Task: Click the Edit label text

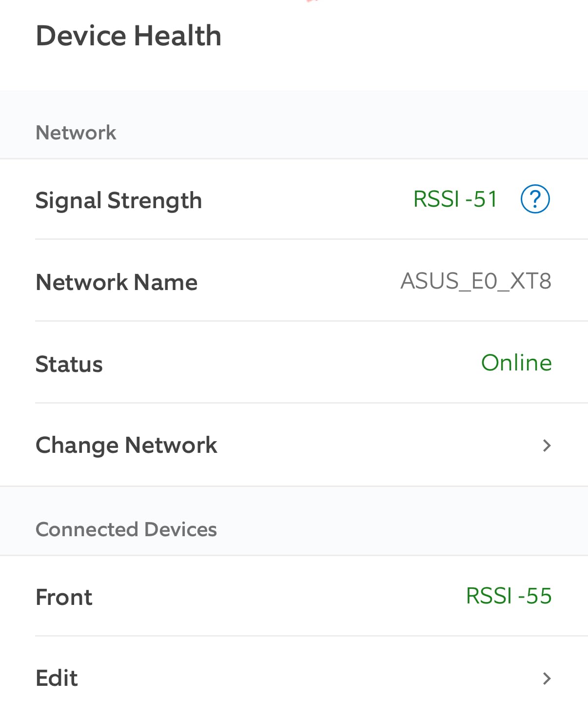Action: (x=57, y=678)
